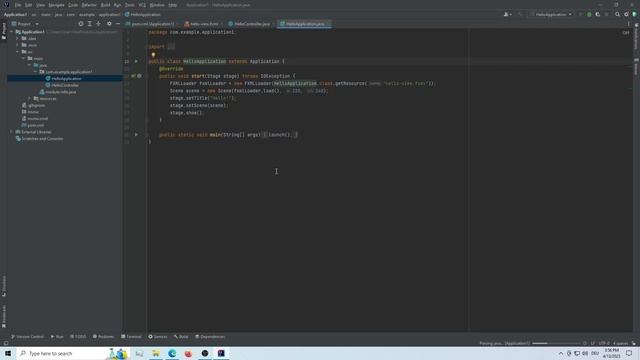This screenshot has width=640, height=360.
Task: Run HelloApplication with the green Run icon
Action: tap(580, 14)
